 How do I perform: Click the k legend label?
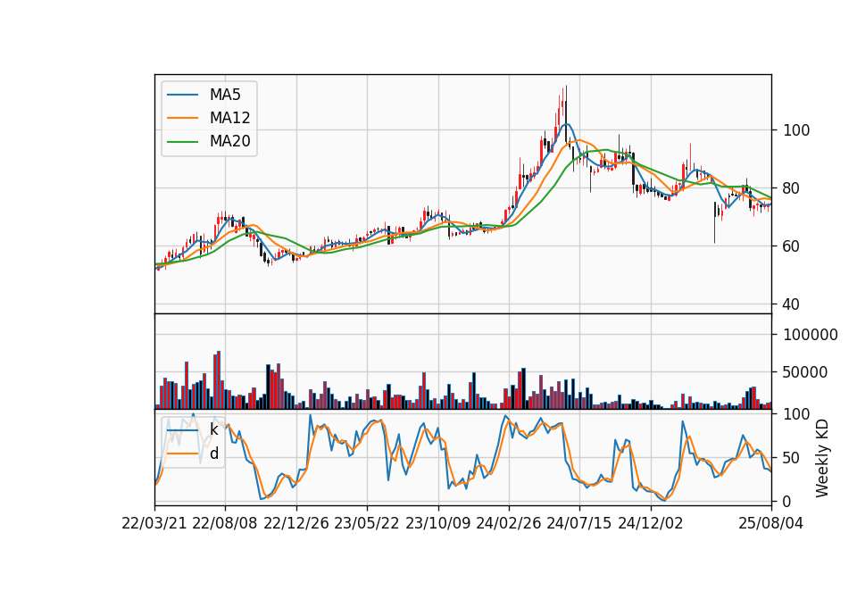(213, 429)
